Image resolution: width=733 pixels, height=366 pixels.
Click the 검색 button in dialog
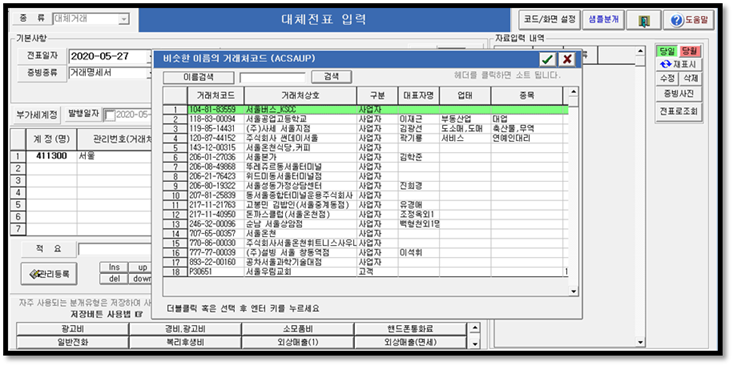click(x=331, y=77)
